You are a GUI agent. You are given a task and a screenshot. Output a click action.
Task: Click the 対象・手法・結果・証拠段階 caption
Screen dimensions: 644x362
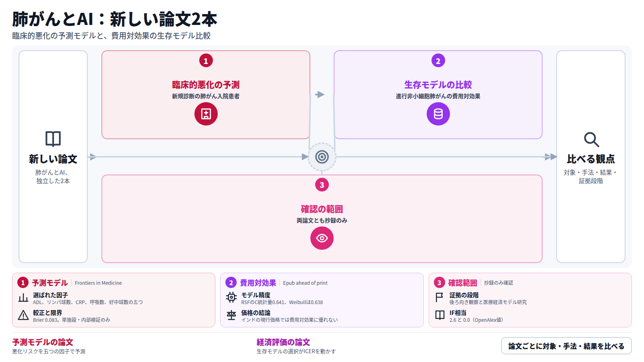pyautogui.click(x=591, y=177)
